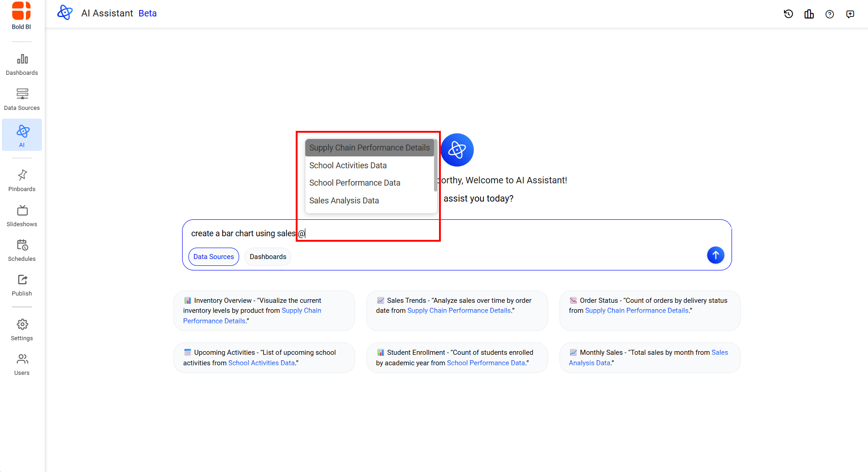Open the chat history icon
Viewport: 868px width, 472px height.
788,14
